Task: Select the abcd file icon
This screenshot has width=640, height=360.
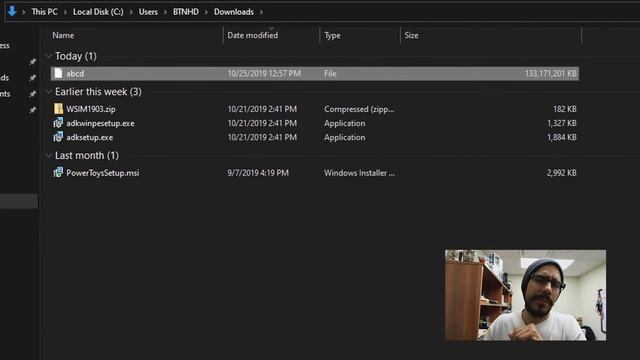Action: tap(58, 73)
